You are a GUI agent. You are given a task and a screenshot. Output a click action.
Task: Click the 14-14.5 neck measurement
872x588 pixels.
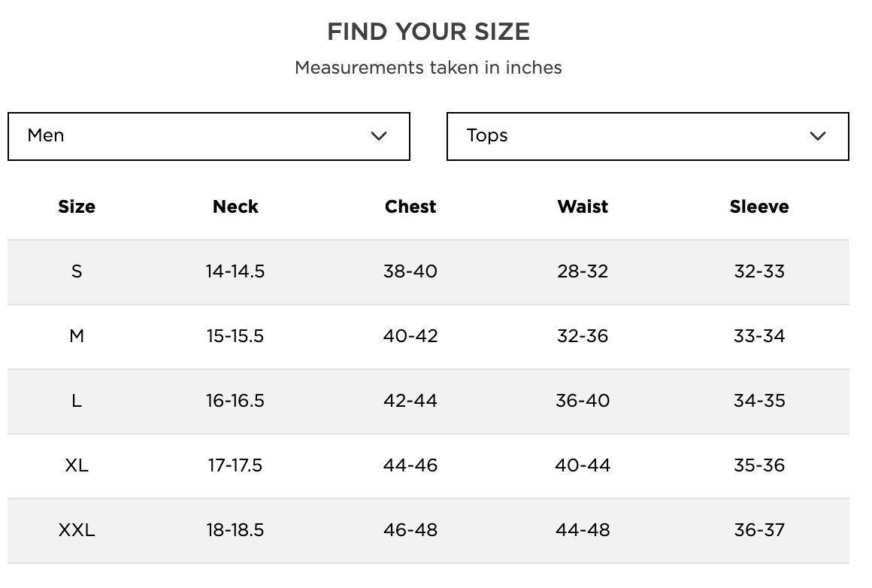[x=235, y=271]
